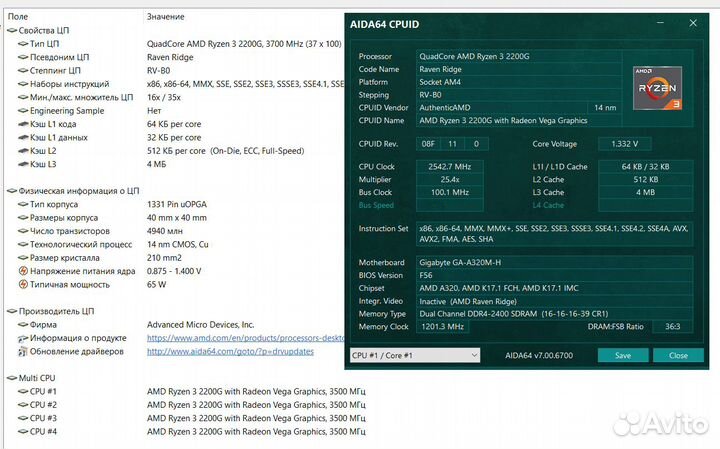The height and width of the screenshot is (449, 720).
Task: Click the power icon beside Типичная мощность
Action: [23, 284]
